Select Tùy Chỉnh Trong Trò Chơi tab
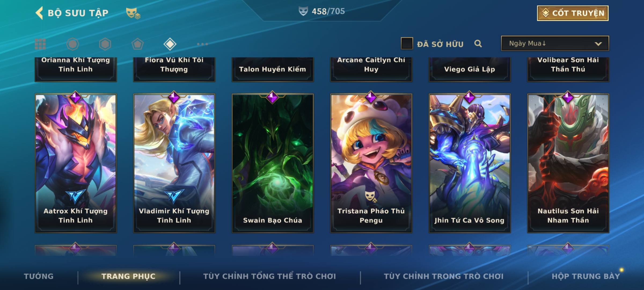The height and width of the screenshot is (290, 644). (x=444, y=276)
